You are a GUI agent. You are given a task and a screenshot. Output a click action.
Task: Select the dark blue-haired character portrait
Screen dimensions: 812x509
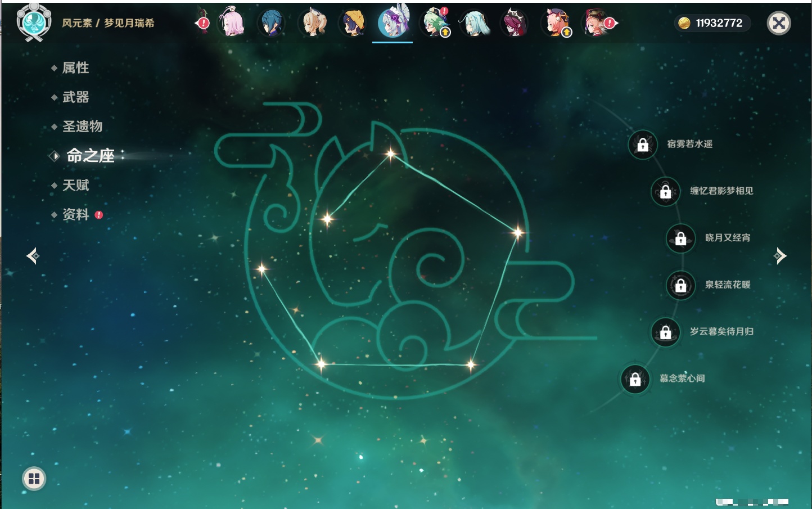(272, 23)
